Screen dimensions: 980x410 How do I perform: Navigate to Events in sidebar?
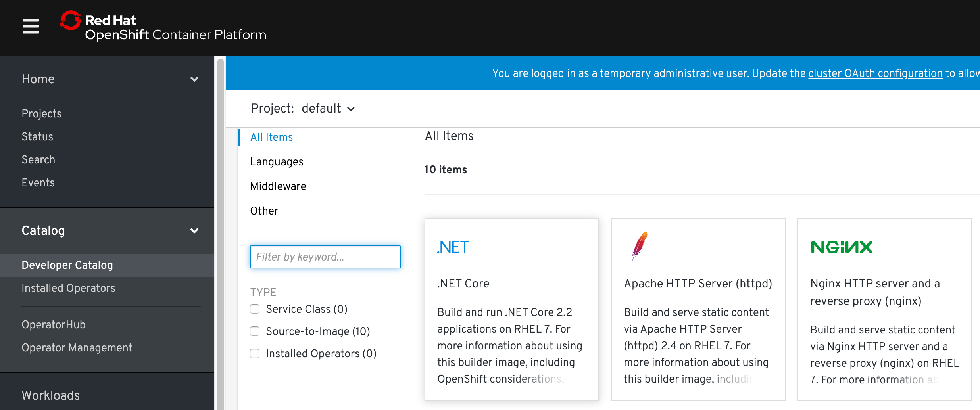point(38,183)
